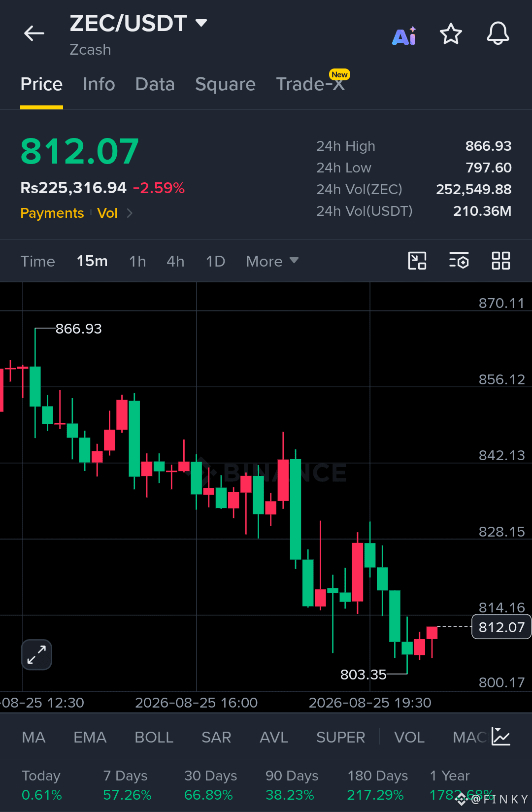Select the 4h interval
The height and width of the screenshot is (812, 532).
(175, 261)
